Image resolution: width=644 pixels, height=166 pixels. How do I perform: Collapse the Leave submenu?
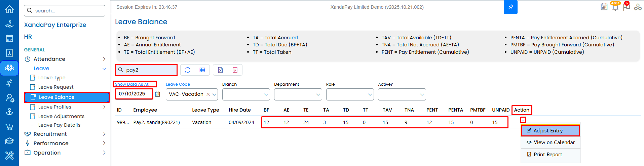[x=104, y=69]
